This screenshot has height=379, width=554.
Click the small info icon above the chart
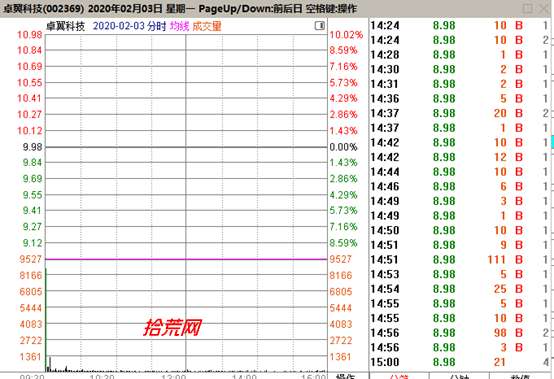(x=320, y=25)
